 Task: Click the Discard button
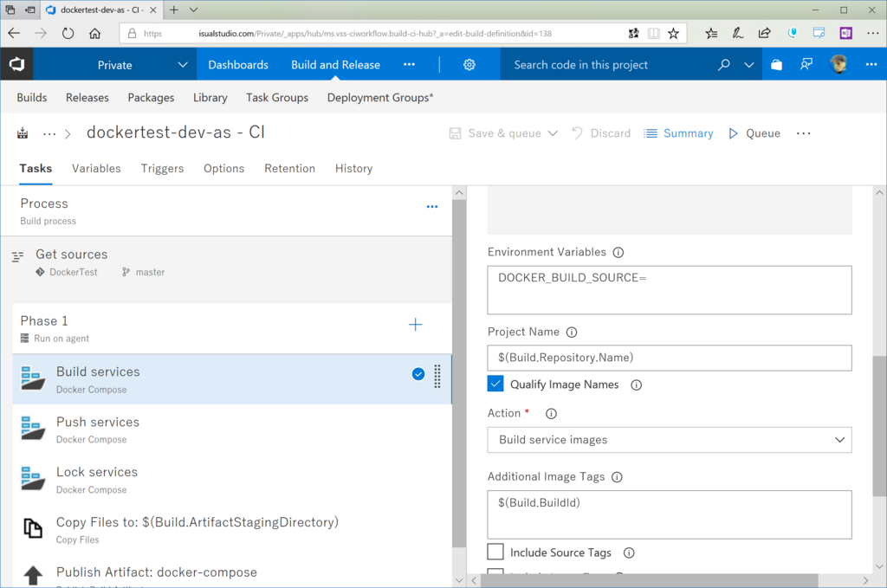[601, 133]
